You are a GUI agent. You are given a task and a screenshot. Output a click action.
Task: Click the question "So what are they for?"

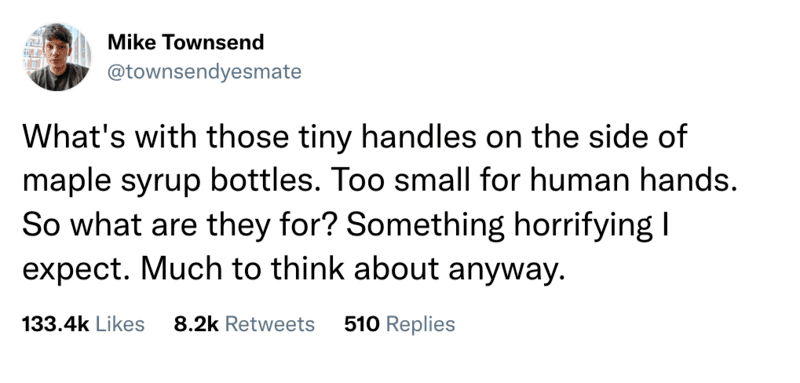[180, 226]
